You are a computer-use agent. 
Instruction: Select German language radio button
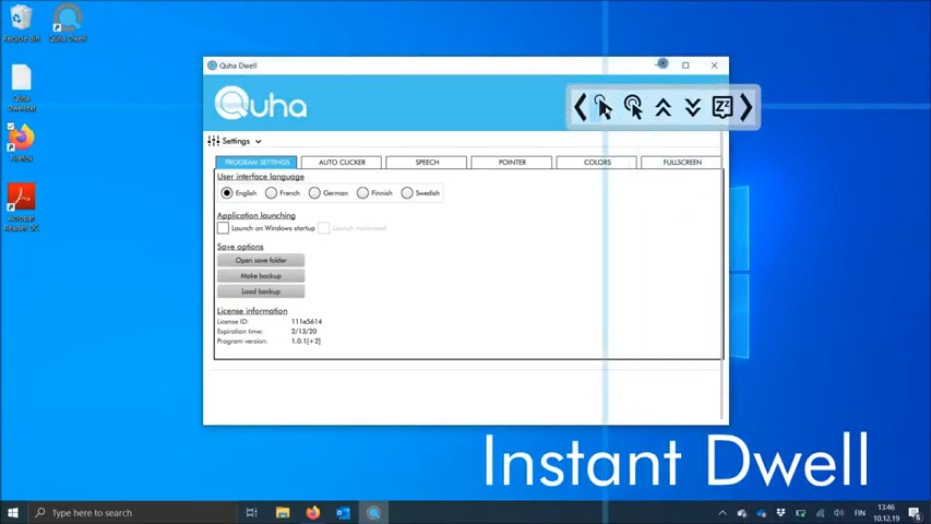[315, 193]
